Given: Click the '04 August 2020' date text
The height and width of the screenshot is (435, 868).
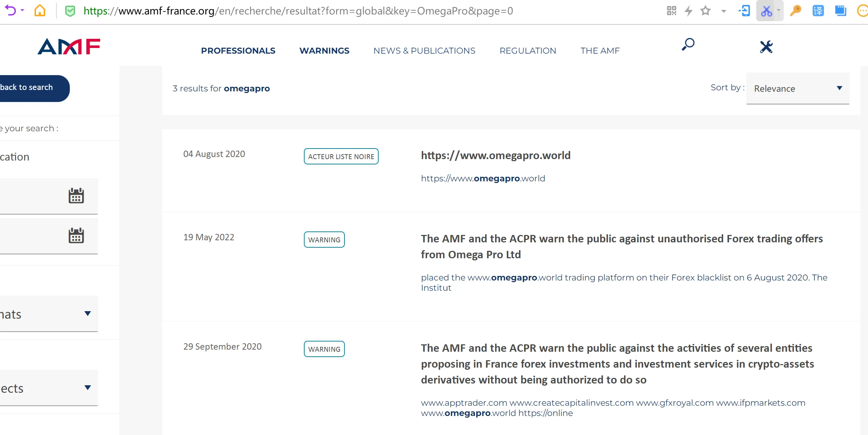Looking at the screenshot, I should pyautogui.click(x=214, y=154).
